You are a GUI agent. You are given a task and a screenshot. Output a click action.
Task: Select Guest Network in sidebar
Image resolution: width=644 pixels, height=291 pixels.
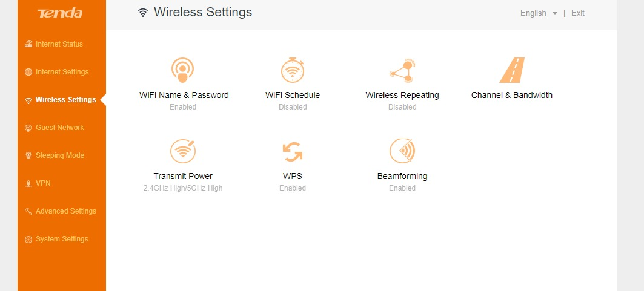[59, 128]
